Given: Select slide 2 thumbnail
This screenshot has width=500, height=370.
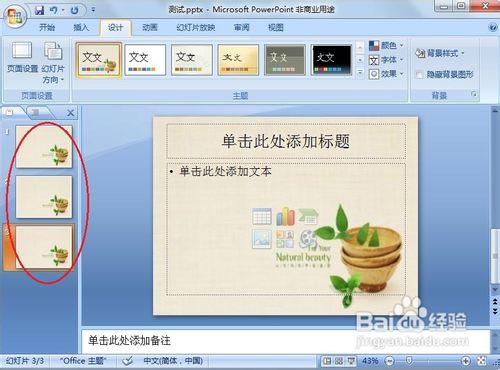Looking at the screenshot, I should tap(44, 197).
